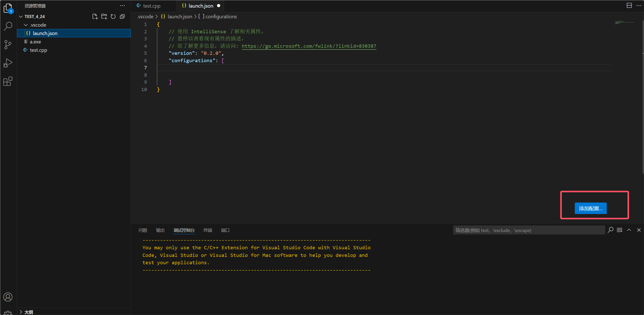This screenshot has height=315, width=644.
Task: Open the Extensions view
Action: click(8, 81)
